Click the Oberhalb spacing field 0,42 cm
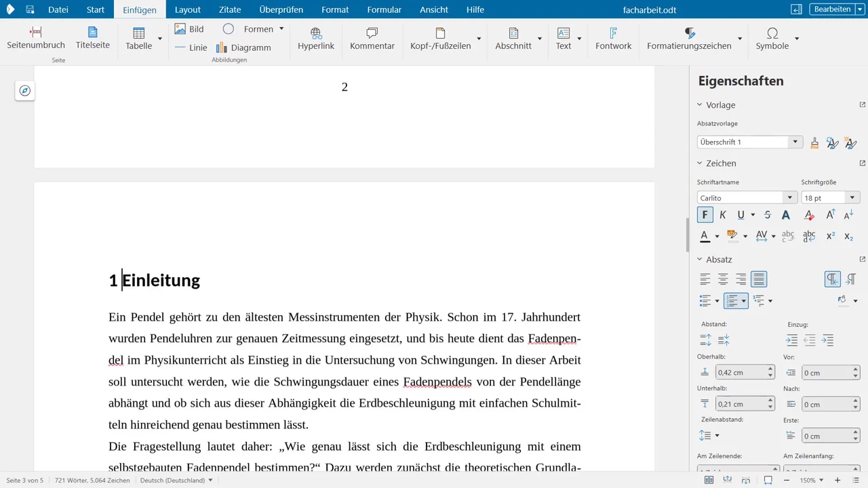The width and height of the screenshot is (868, 488). click(741, 372)
